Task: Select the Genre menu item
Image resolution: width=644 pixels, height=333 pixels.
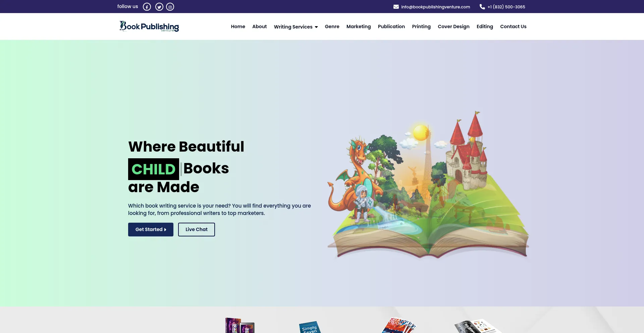Action: [332, 26]
